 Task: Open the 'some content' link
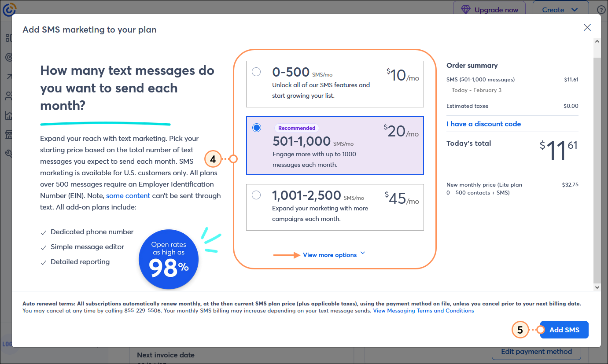[128, 195]
